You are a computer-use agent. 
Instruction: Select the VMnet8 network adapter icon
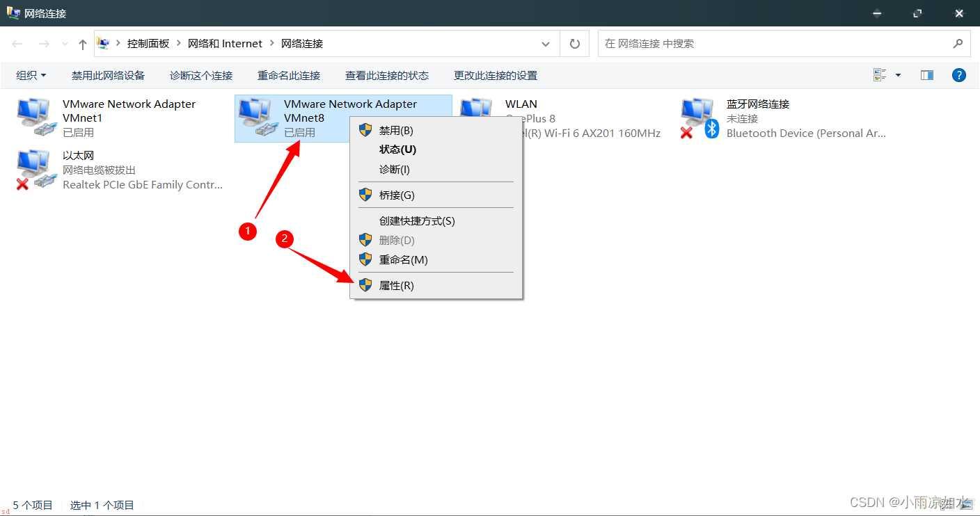258,117
